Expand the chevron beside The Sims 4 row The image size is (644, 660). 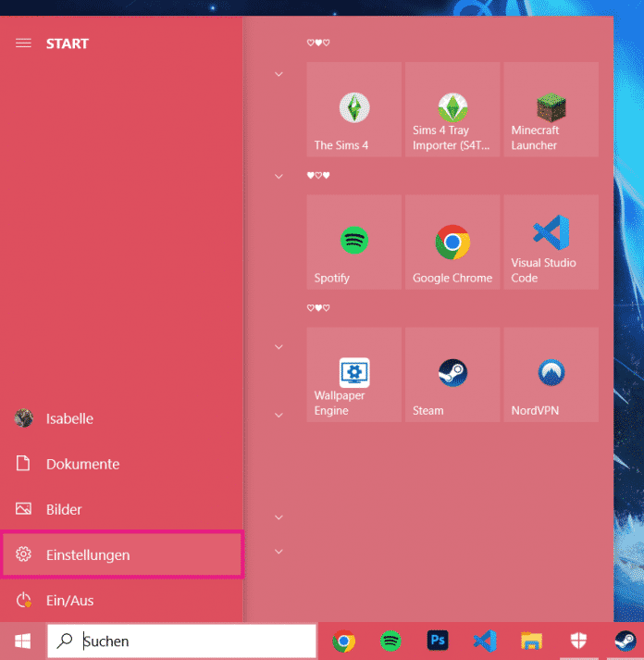pos(279,74)
